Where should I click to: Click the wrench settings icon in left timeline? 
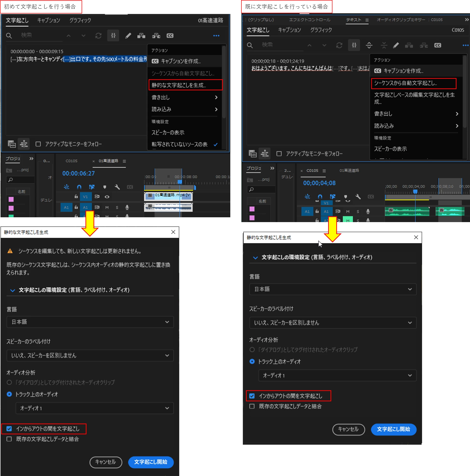[117, 187]
